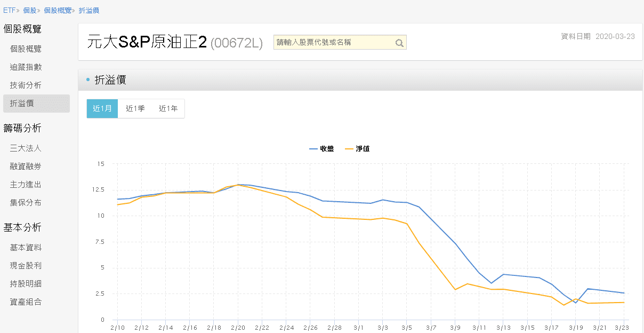Click the stock code search field

[333, 43]
